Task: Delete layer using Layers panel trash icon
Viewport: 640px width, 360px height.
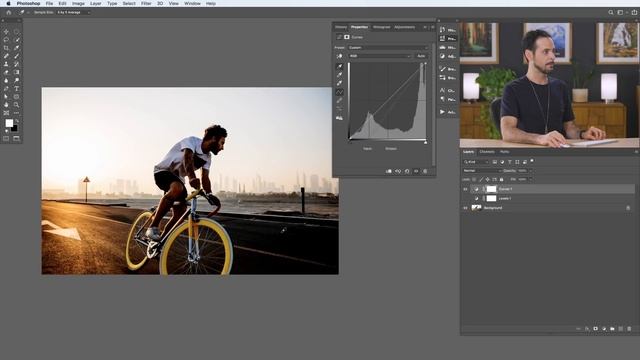Action: tap(629, 329)
